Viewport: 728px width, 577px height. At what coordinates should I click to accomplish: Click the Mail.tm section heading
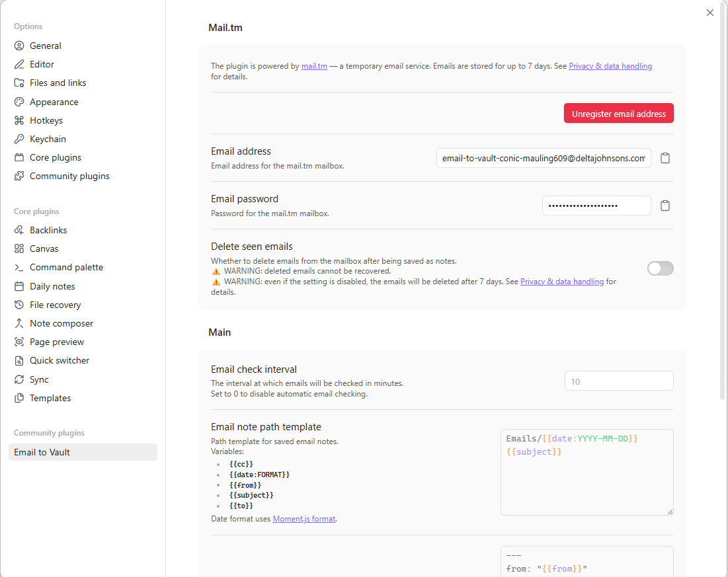click(225, 27)
